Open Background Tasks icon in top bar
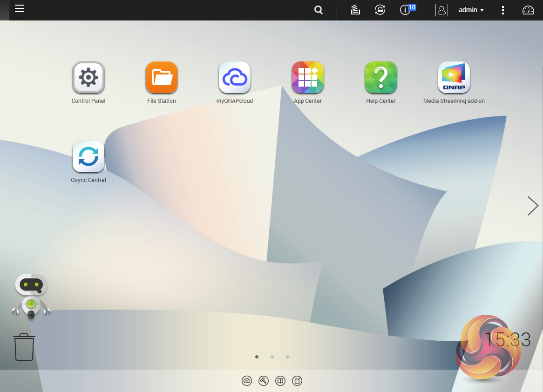Viewport: 543px width, 392px height. tap(355, 10)
